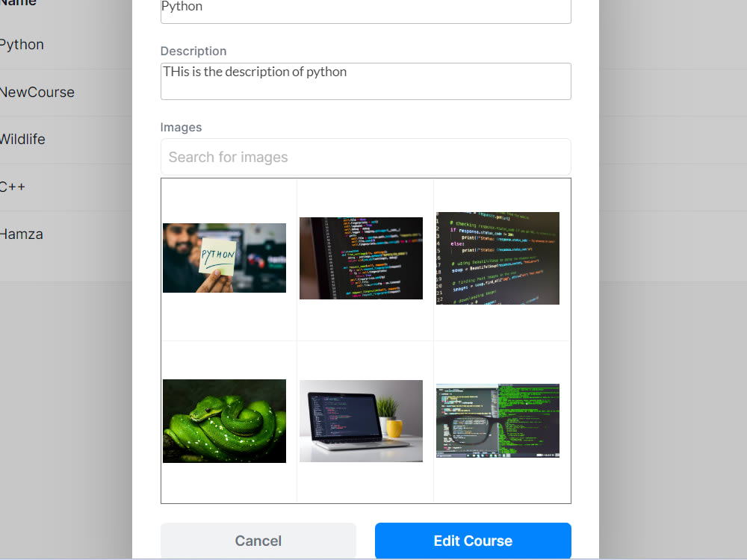Confirm with the Edit Course button
The height and width of the screenshot is (560, 747).
473,541
